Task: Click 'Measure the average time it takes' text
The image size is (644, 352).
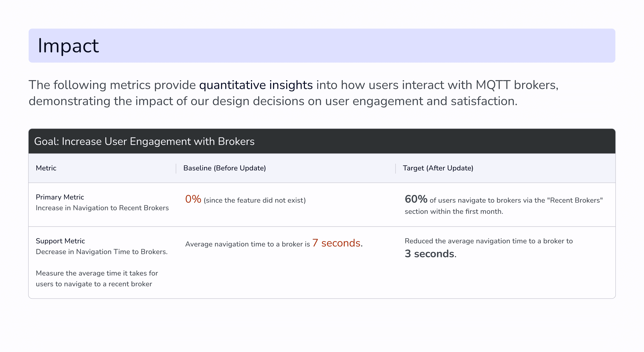Action: coord(97,273)
